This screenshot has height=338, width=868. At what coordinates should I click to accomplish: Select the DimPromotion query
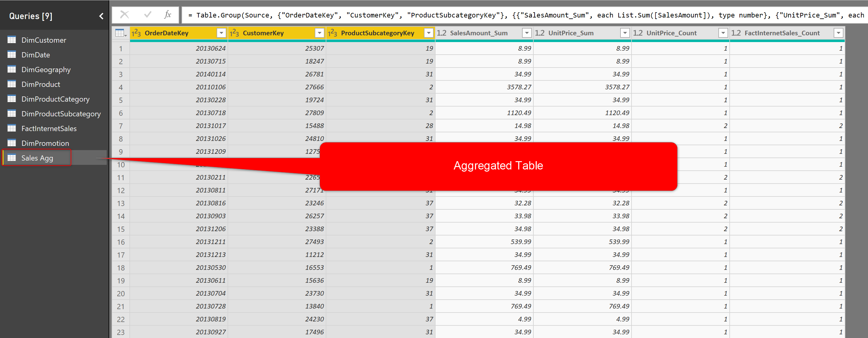(45, 143)
